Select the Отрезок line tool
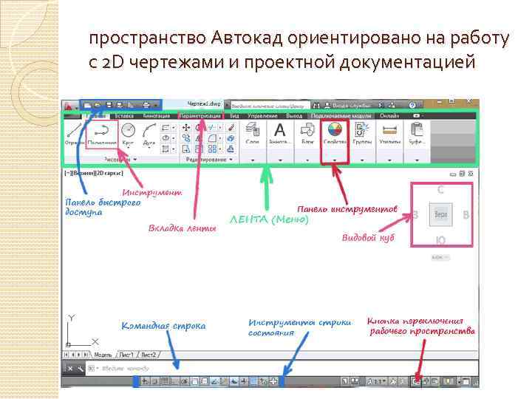 (73, 134)
